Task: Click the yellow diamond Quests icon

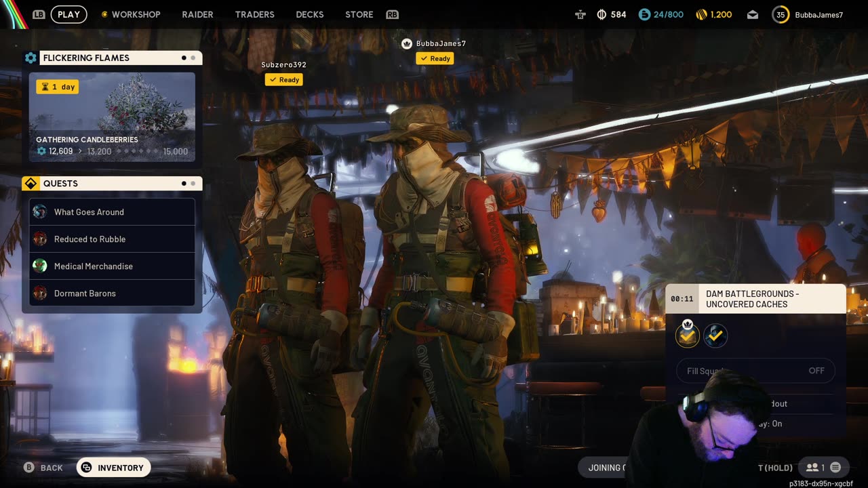Action: (x=31, y=184)
